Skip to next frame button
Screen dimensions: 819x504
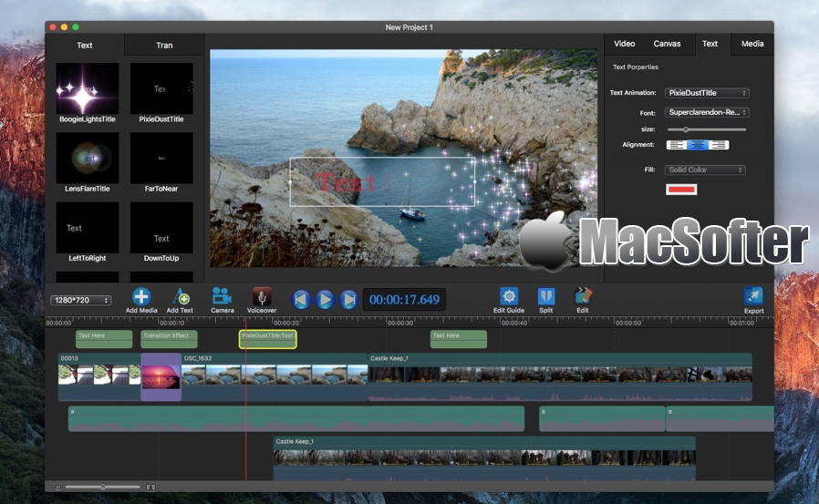tap(349, 300)
